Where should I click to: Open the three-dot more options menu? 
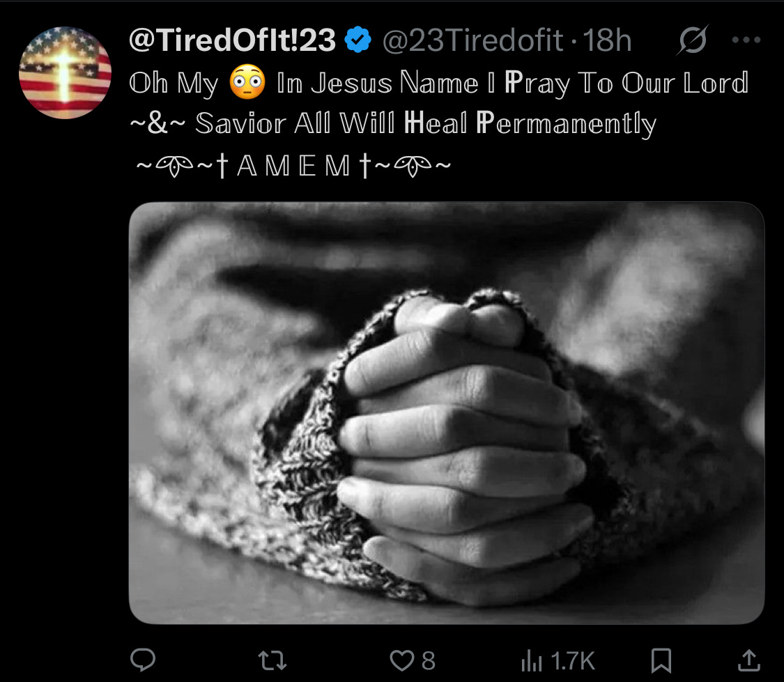746,40
